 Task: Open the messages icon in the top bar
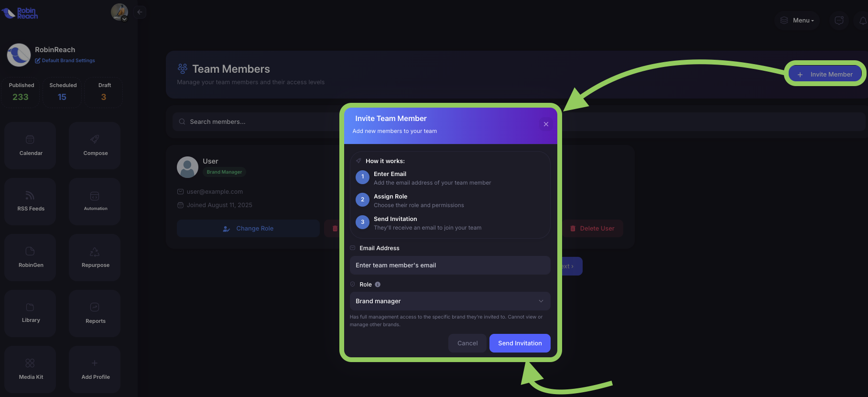[x=839, y=20]
